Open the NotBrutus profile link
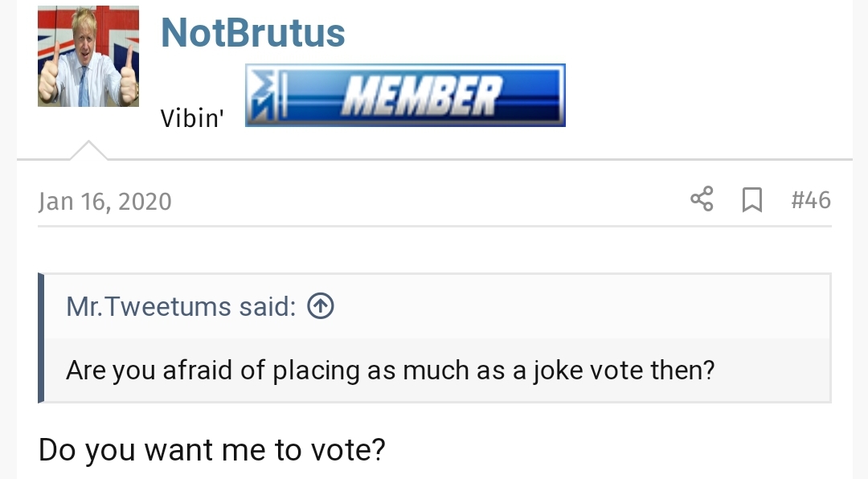Image resolution: width=868 pixels, height=479 pixels. click(x=252, y=33)
